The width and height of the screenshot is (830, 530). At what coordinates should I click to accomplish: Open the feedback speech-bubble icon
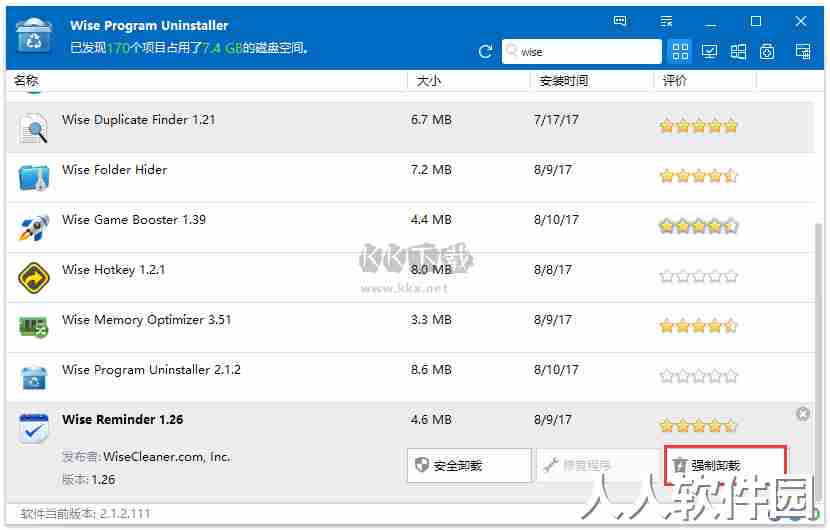point(620,21)
